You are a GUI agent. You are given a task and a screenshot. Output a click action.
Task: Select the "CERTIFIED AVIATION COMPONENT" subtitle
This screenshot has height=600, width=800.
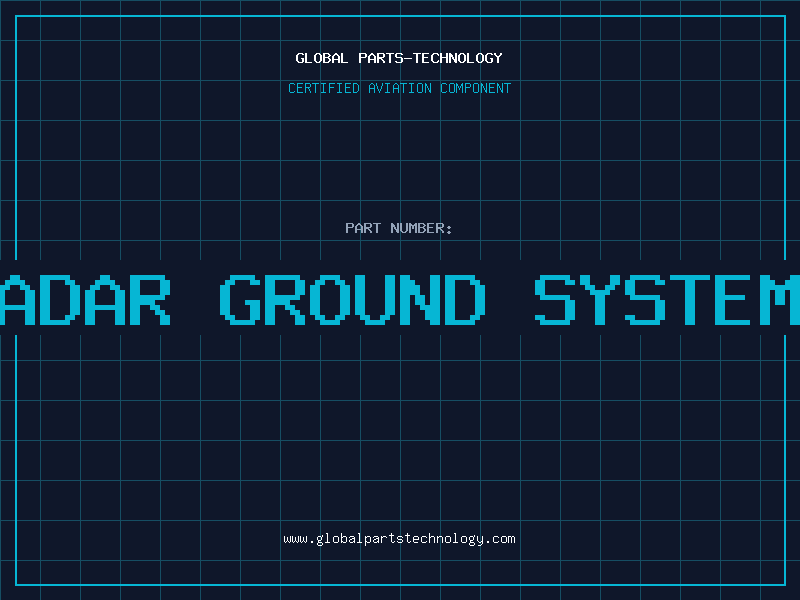(399, 88)
